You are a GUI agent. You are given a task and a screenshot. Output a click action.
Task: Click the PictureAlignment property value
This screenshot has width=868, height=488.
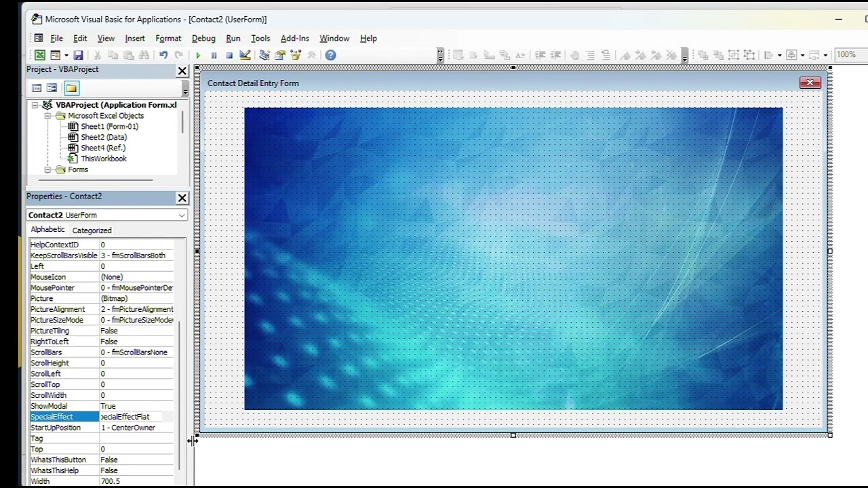coord(137,309)
